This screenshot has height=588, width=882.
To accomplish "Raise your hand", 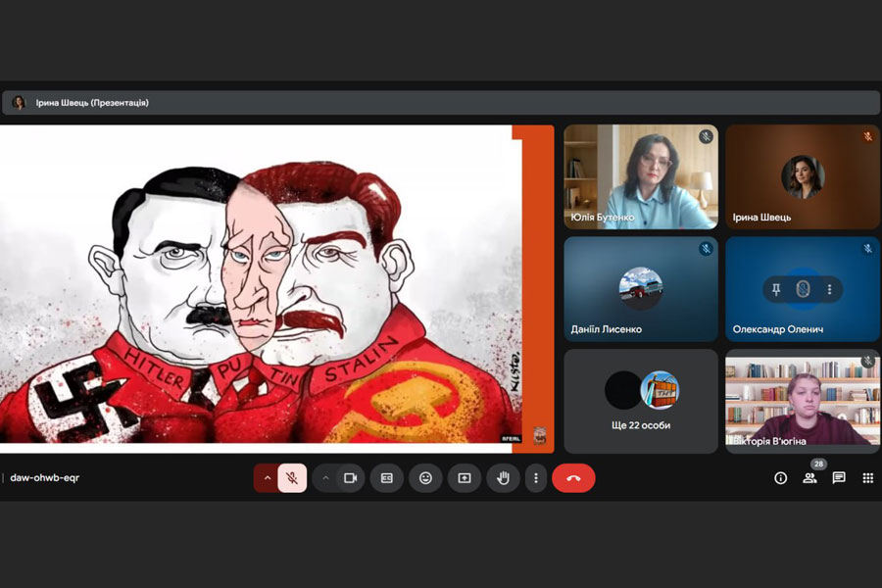I will tap(503, 478).
